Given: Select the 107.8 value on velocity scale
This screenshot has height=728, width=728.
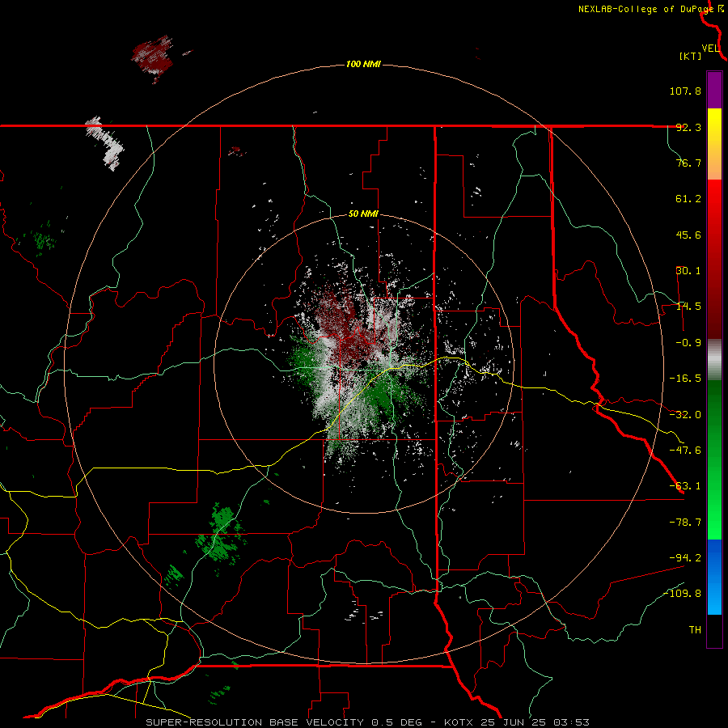Looking at the screenshot, I should pos(685,91).
